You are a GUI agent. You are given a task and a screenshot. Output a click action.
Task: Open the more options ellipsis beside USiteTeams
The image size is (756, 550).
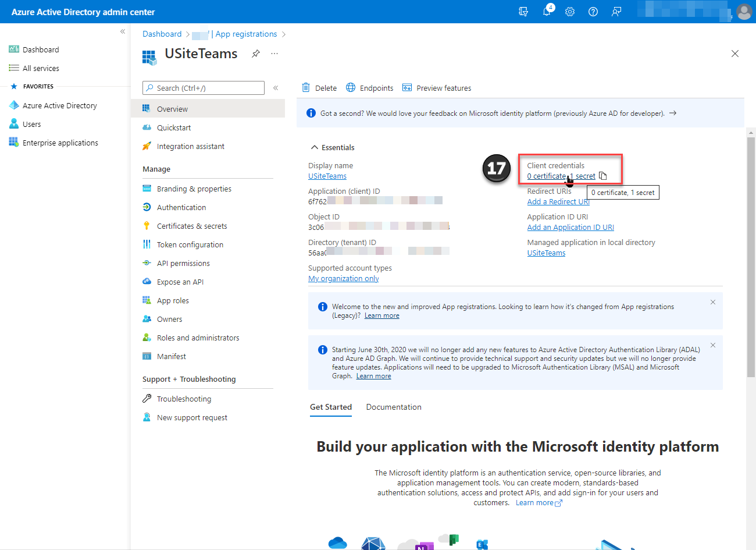(274, 54)
